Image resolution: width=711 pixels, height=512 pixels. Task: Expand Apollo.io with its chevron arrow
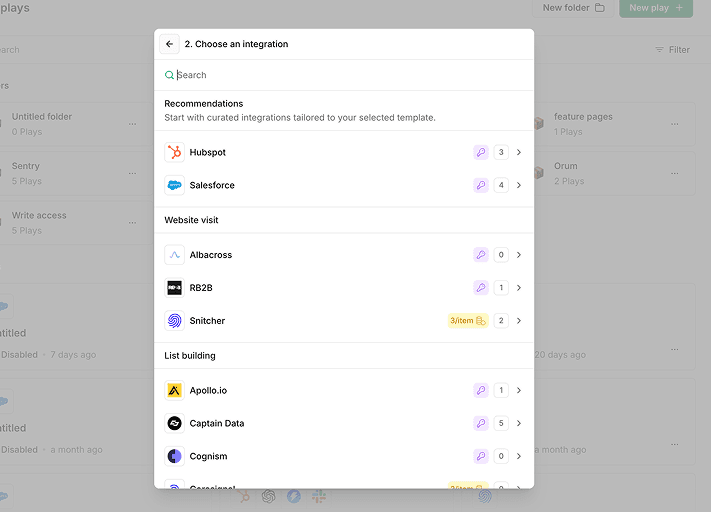point(519,390)
